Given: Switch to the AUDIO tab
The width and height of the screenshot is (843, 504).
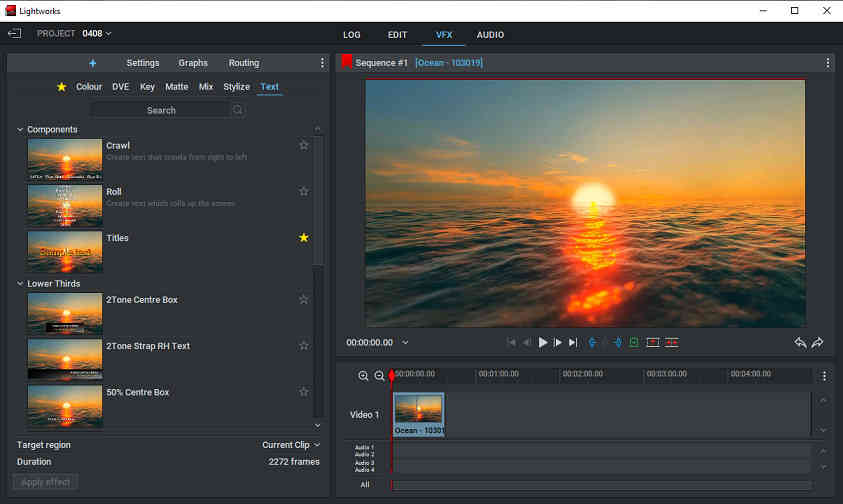Looking at the screenshot, I should (490, 35).
